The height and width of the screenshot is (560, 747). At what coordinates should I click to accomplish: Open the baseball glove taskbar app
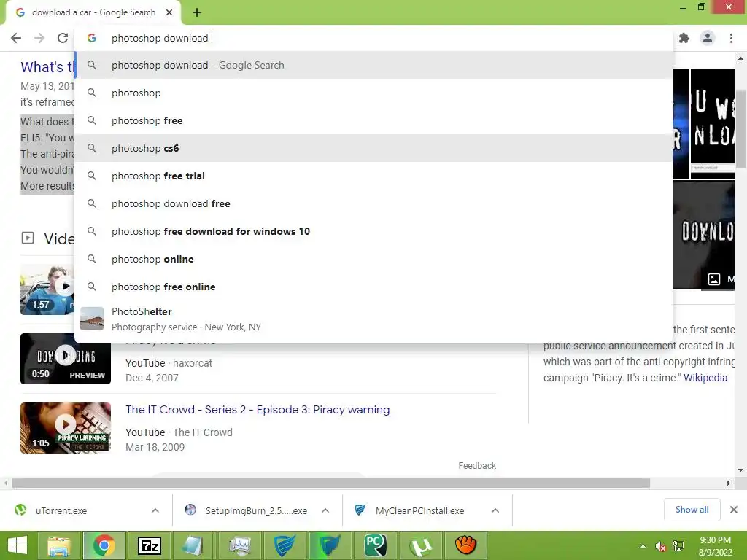click(465, 545)
